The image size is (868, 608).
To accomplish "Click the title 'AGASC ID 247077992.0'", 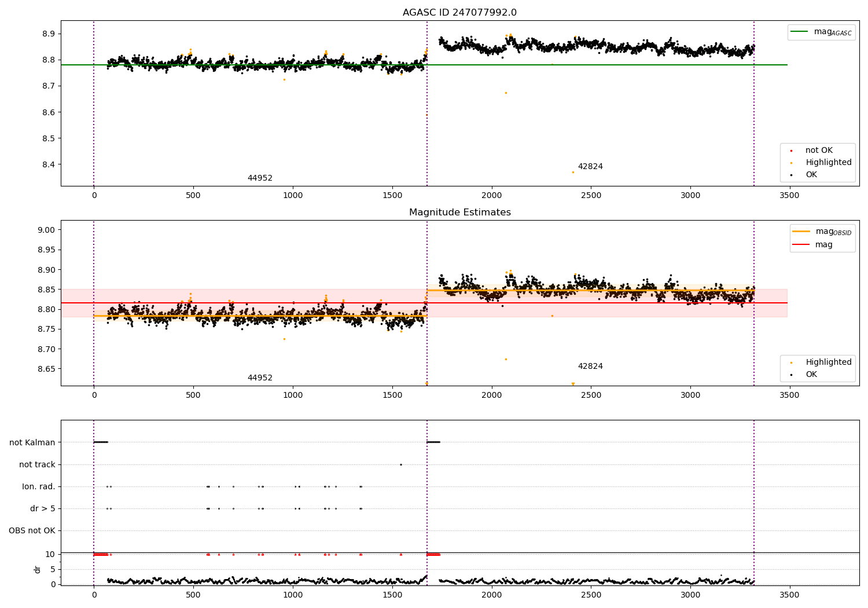I will (459, 13).
